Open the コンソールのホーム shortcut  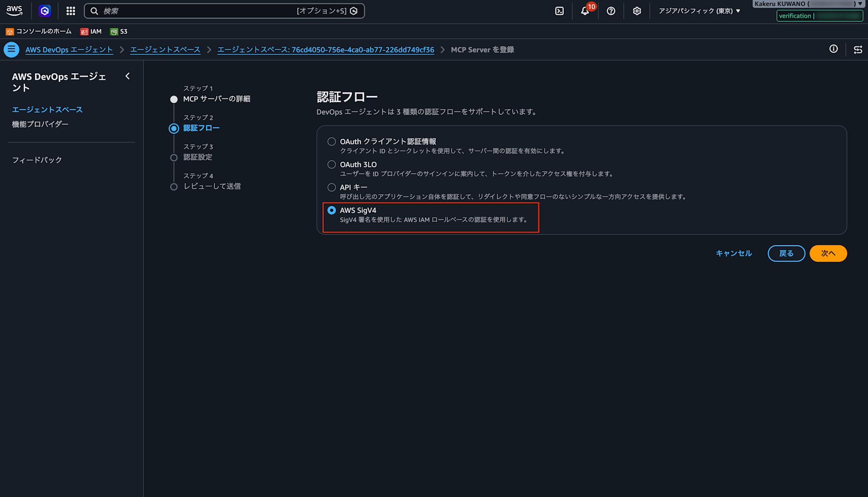tap(39, 31)
